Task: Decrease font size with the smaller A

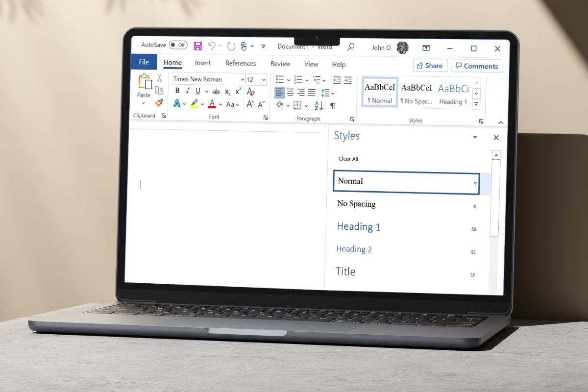Action: 261,104
